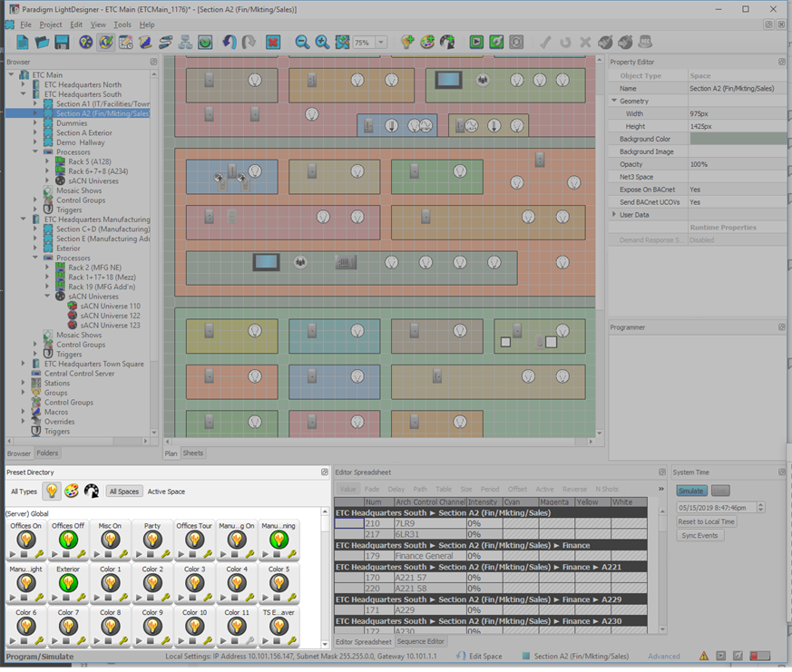
Task: Click the zoom-to-fit icon
Action: click(342, 43)
